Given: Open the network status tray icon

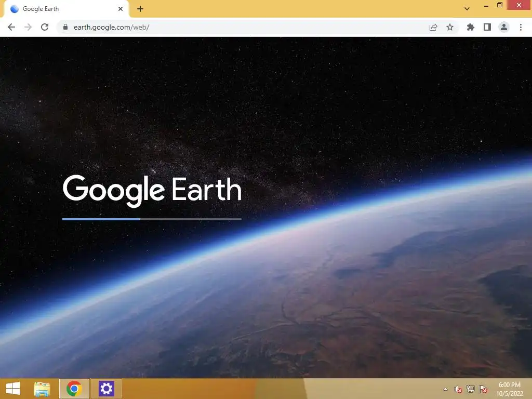Looking at the screenshot, I should click(x=471, y=389).
